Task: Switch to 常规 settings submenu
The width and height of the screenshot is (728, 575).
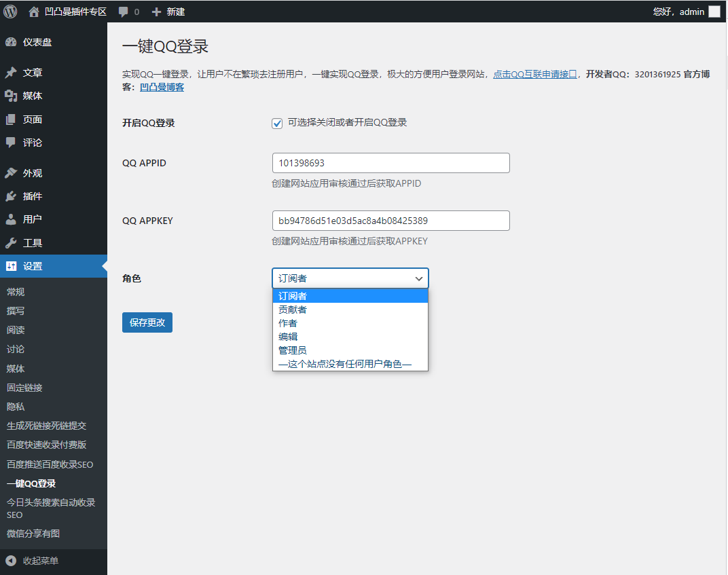Action: click(16, 292)
